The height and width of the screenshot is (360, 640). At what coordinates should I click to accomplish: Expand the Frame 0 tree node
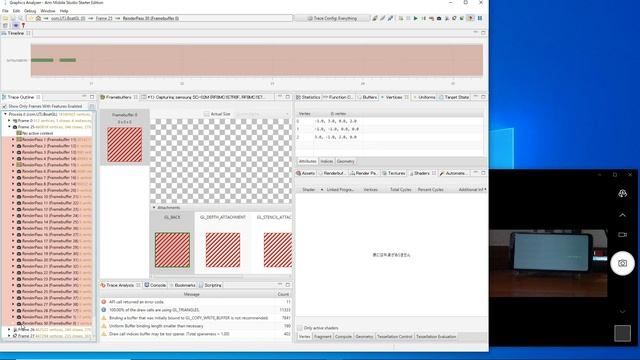point(9,120)
